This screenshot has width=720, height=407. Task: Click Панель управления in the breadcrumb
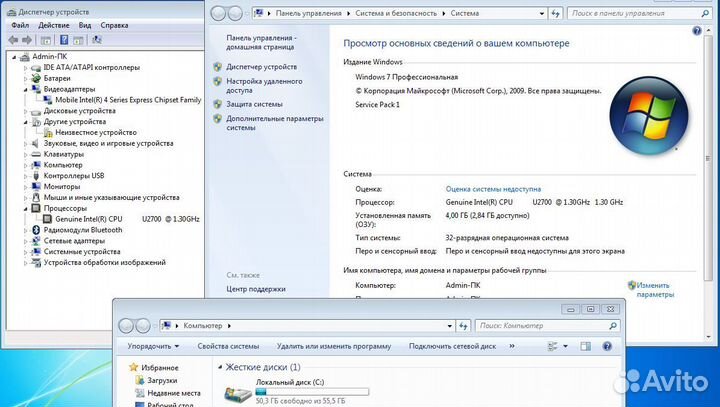309,13
